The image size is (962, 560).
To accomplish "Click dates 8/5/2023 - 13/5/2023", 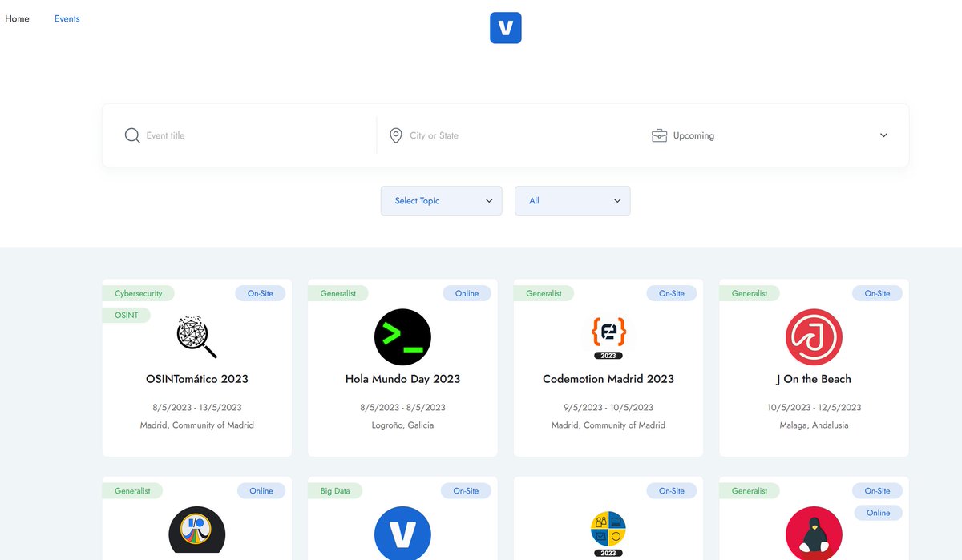I will 196,407.
